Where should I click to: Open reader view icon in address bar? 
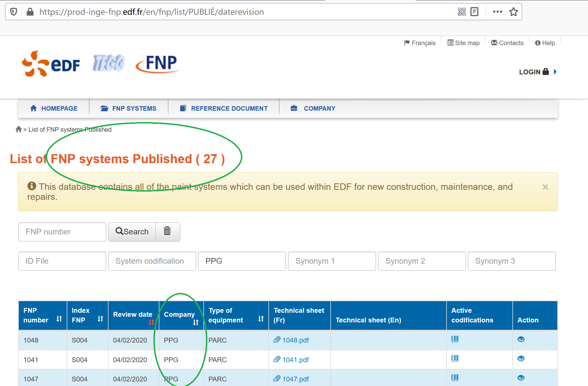click(474, 12)
